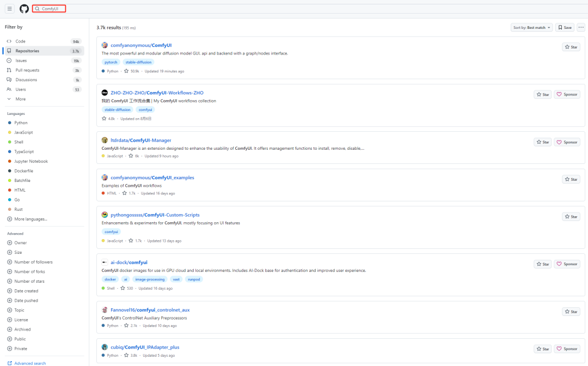Open comfyanonymous/ComfyUI_examples repository
This screenshot has height=366, width=588.
tap(152, 178)
